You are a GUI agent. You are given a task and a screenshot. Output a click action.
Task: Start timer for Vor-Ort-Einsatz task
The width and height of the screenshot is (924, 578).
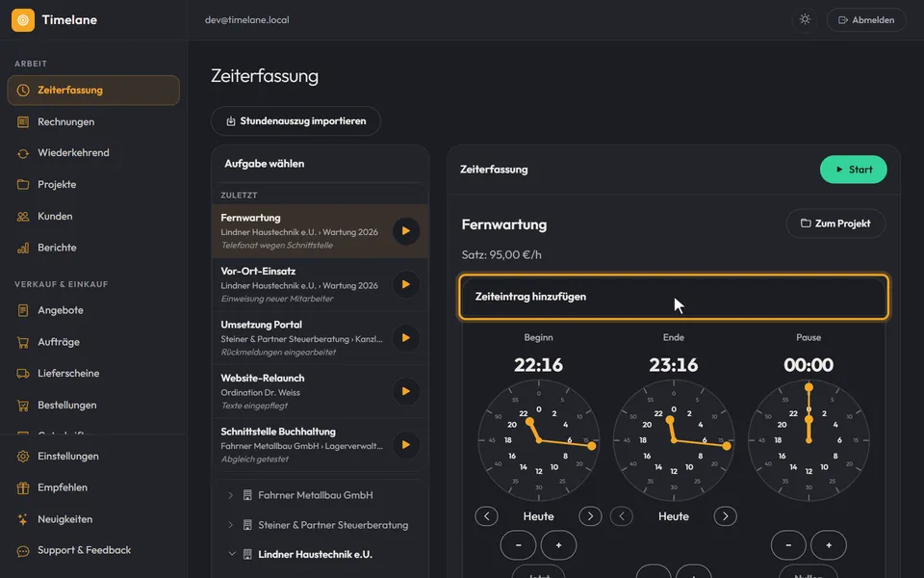406,284
